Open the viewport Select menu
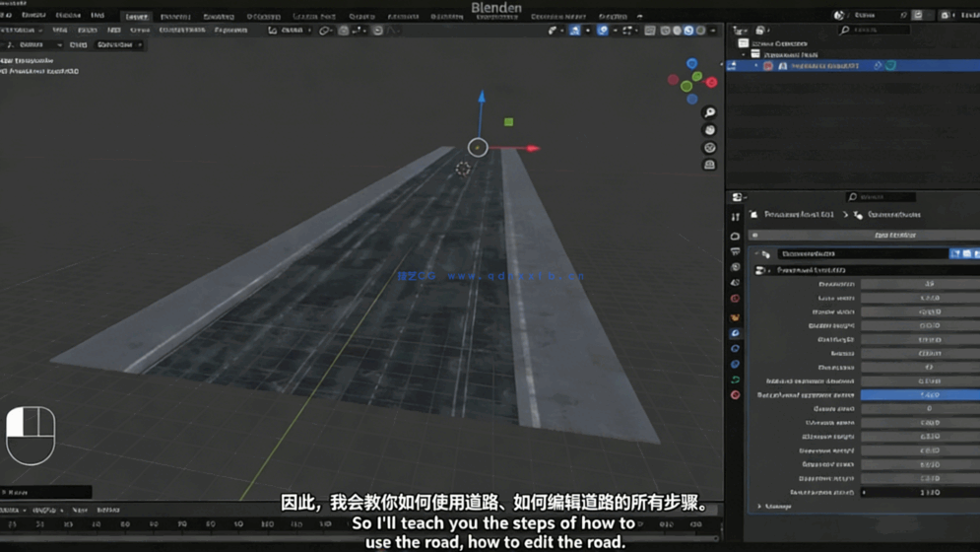The image size is (980, 552). [87, 30]
